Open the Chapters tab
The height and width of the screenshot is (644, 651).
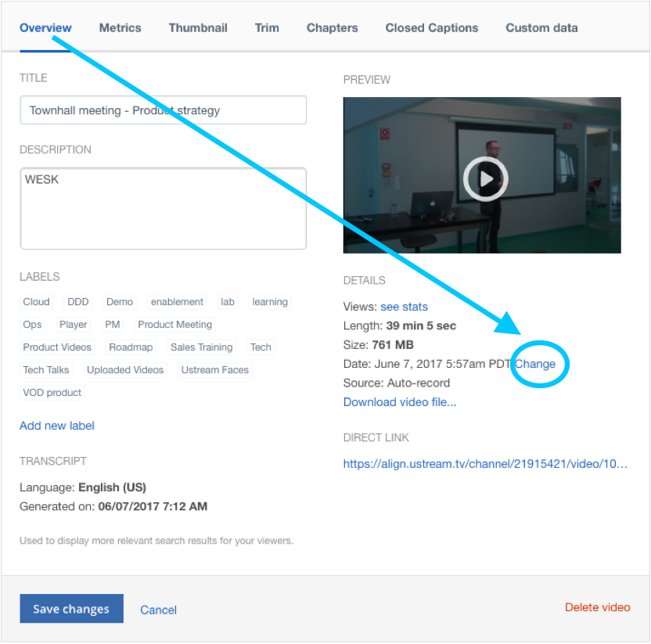click(x=332, y=27)
